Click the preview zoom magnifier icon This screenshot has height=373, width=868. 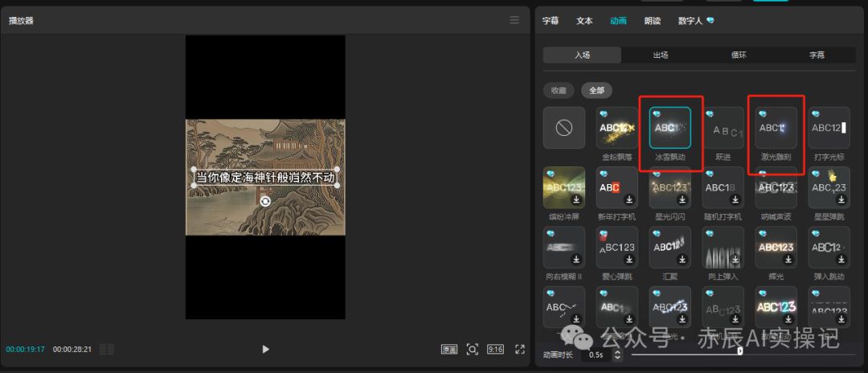473,349
